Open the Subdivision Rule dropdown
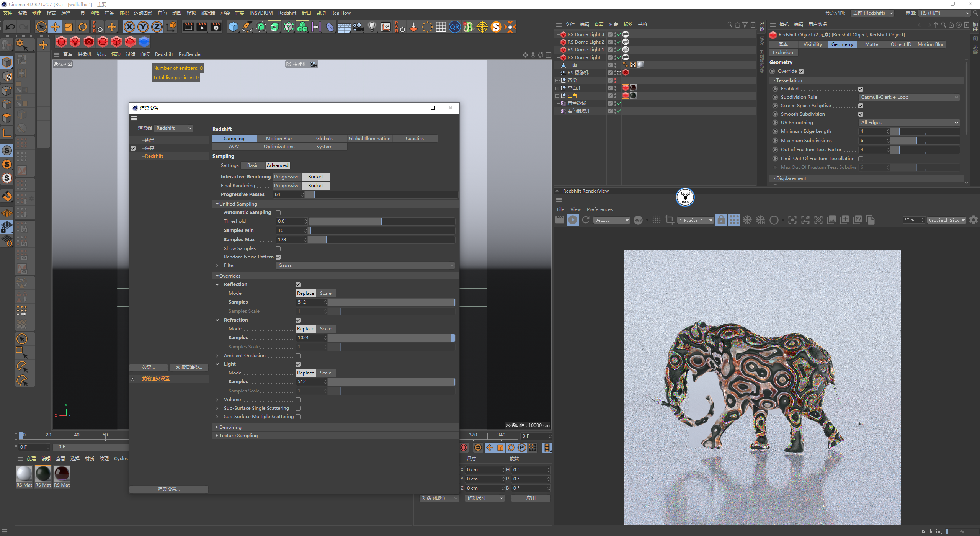The height and width of the screenshot is (536, 980). (909, 97)
